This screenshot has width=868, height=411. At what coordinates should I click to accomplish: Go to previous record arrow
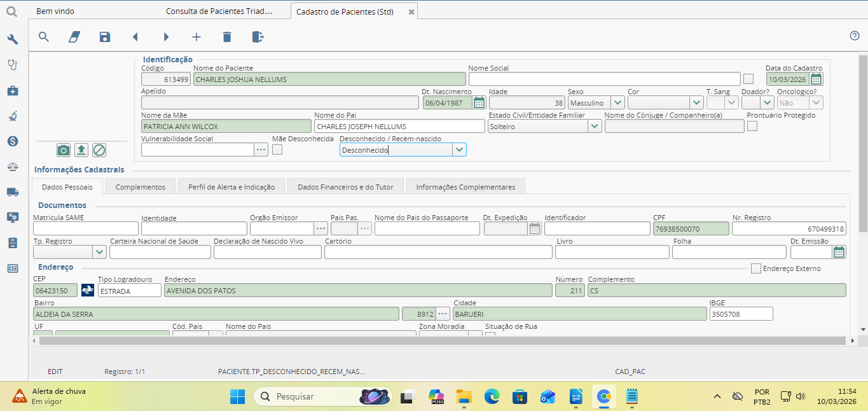coord(135,37)
